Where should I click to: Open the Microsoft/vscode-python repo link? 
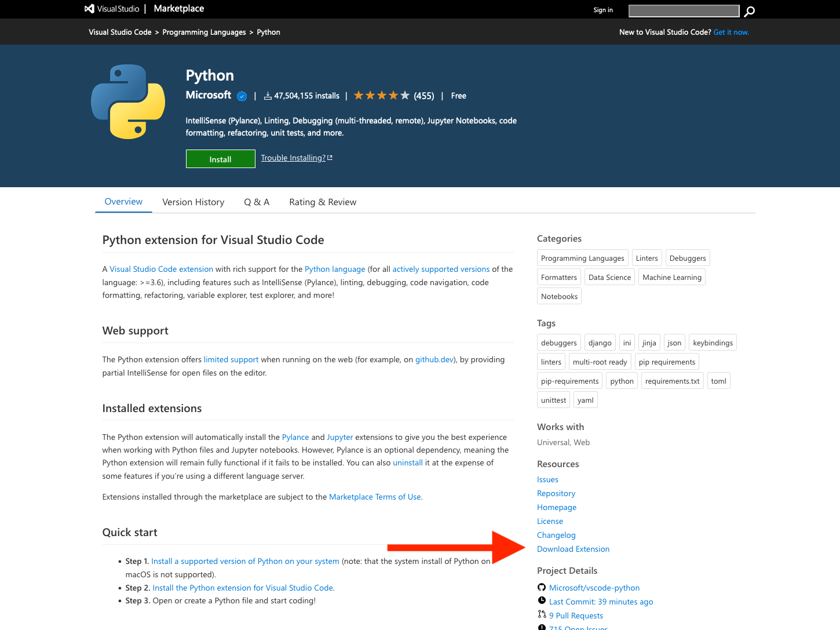594,588
